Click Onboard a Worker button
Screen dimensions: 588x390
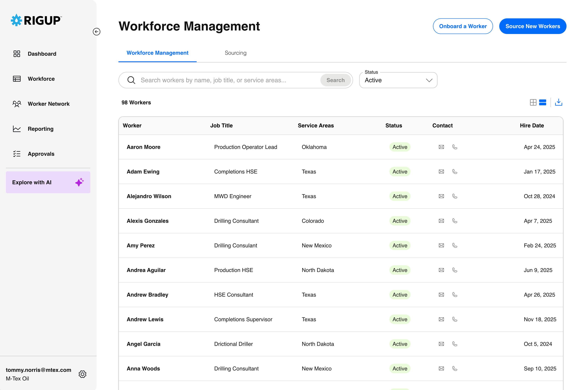click(463, 26)
